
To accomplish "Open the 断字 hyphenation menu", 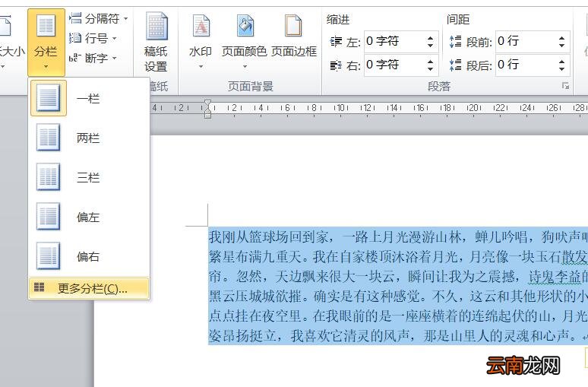I will click(x=93, y=58).
